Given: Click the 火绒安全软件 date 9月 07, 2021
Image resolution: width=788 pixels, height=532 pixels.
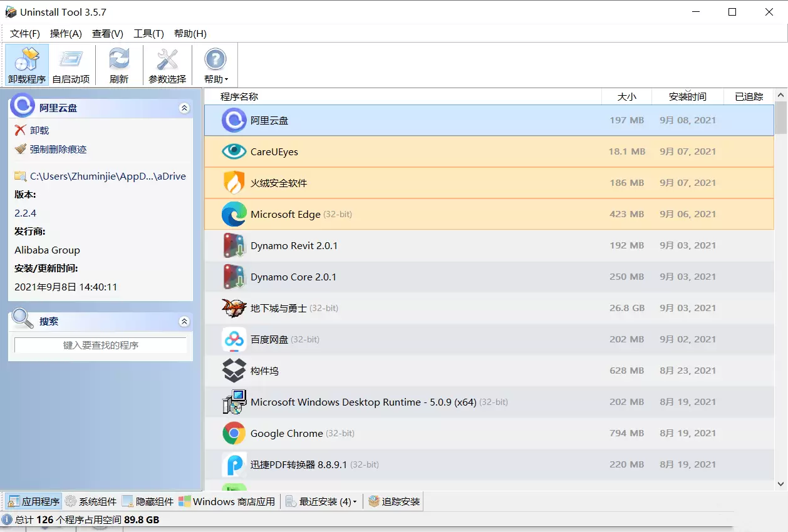Looking at the screenshot, I should click(x=687, y=183).
